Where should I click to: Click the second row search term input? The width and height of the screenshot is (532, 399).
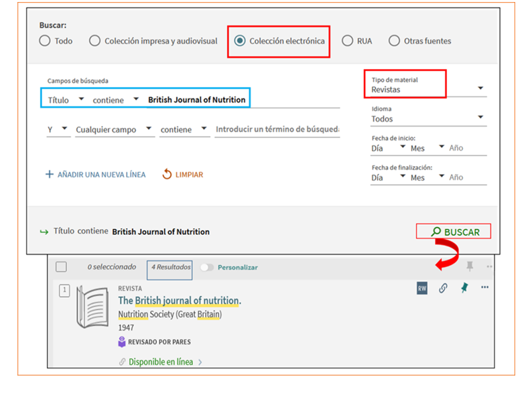point(277,129)
